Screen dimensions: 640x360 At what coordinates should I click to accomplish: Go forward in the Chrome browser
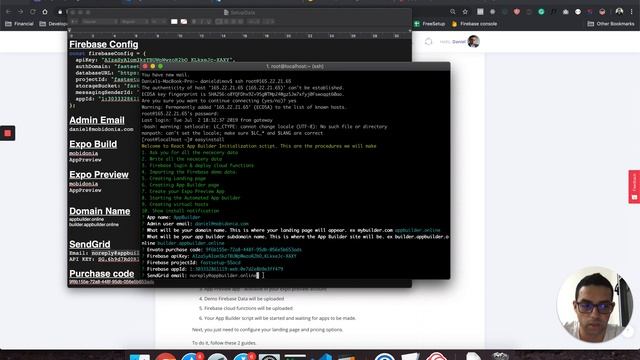pyautogui.click(x=20, y=12)
